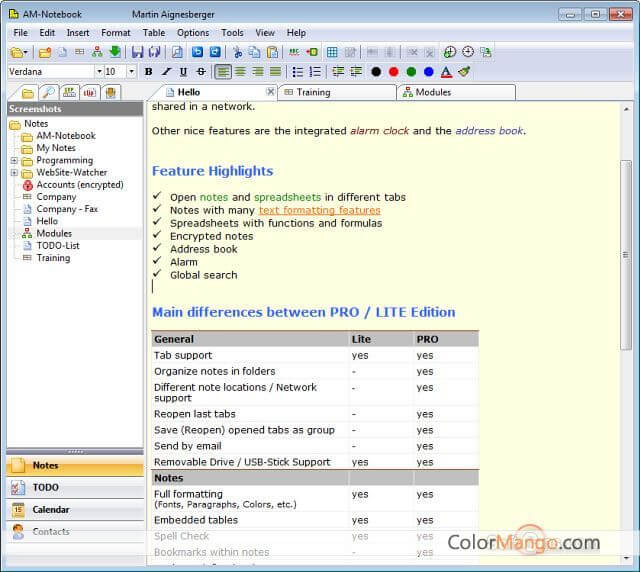Click the print preview toolbar icon
640x572 pixels.
[x=177, y=52]
